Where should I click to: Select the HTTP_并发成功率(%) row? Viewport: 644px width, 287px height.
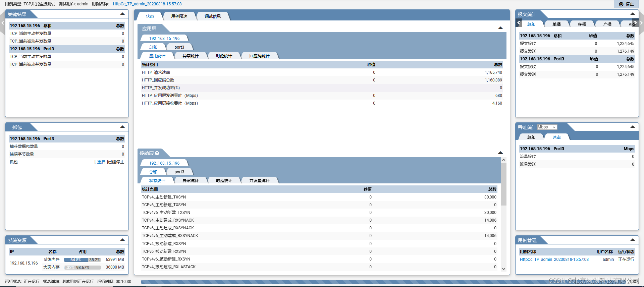pos(322,88)
